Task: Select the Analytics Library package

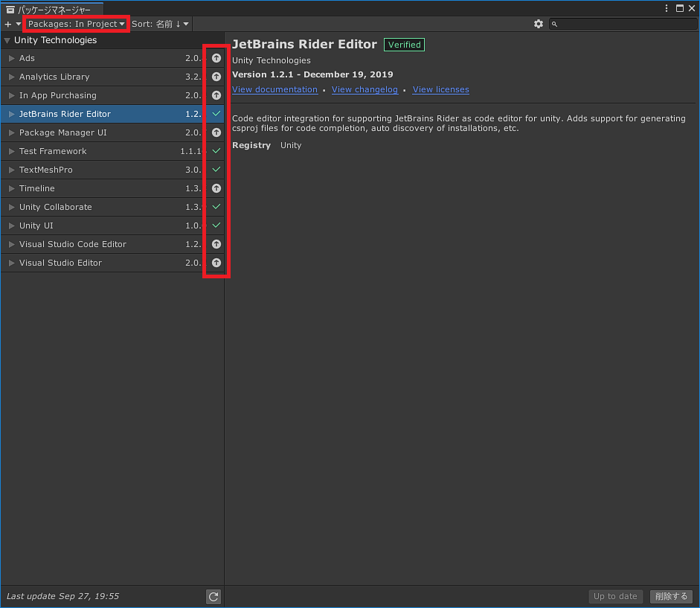Action: click(112, 77)
